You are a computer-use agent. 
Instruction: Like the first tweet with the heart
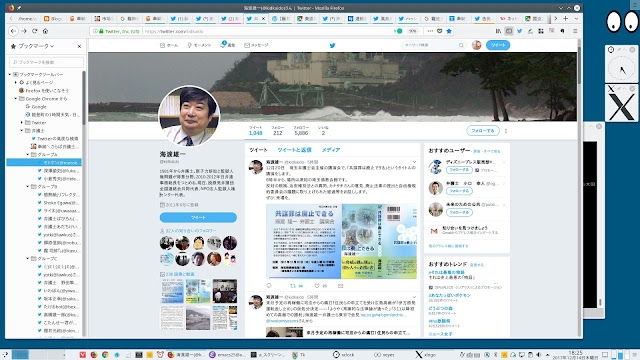coord(317,286)
